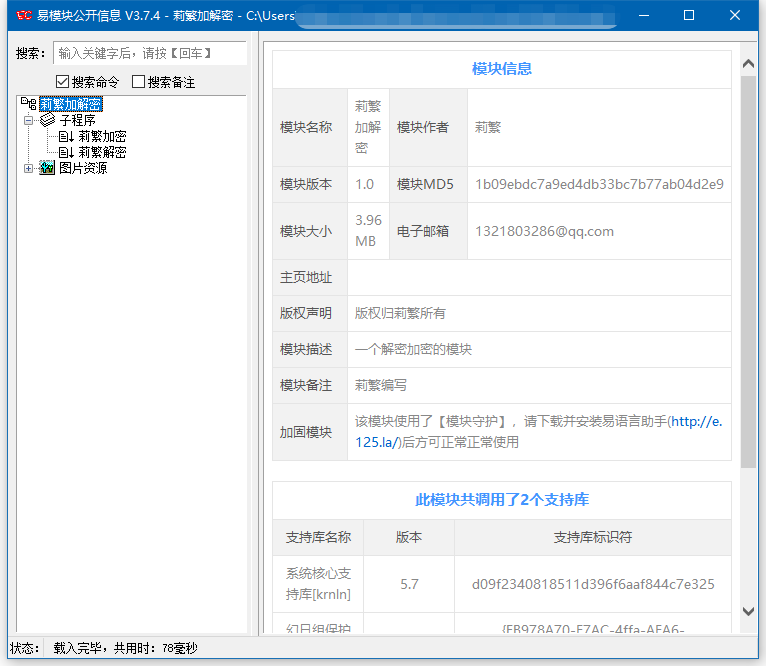Viewport: 766px width, 666px height.
Task: Click the search keyword input field
Action: (150, 53)
